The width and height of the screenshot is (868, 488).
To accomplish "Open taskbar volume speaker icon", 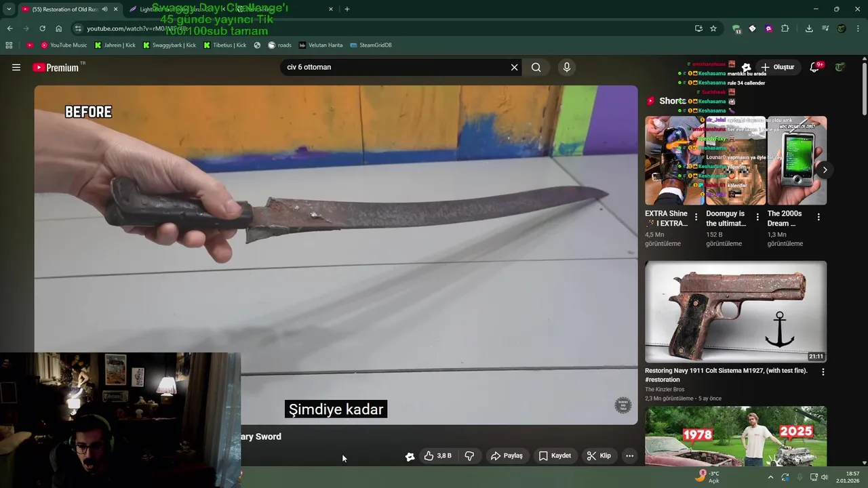I will click(825, 477).
